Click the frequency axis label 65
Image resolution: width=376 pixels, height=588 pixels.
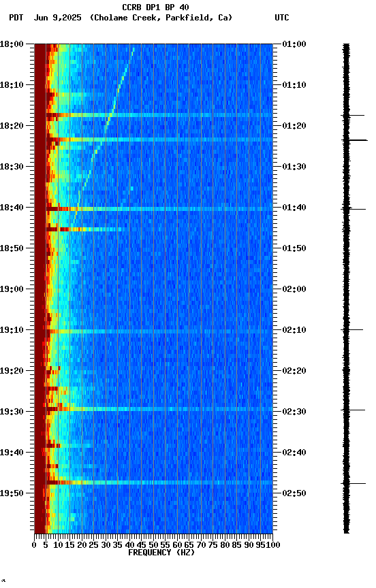point(189,545)
